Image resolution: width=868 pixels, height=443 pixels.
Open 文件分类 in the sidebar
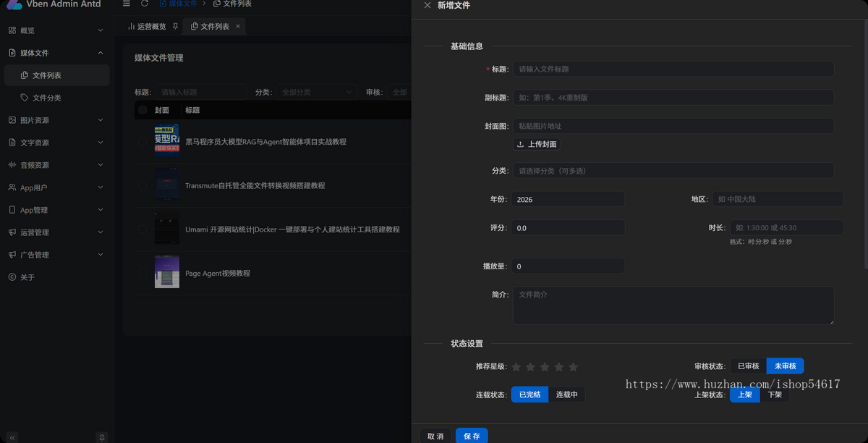(x=56, y=98)
